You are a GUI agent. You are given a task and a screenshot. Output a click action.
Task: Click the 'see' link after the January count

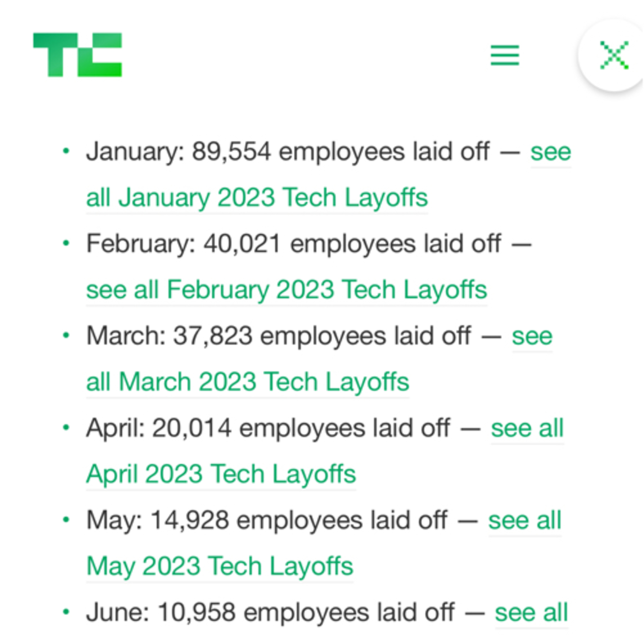pos(551,152)
